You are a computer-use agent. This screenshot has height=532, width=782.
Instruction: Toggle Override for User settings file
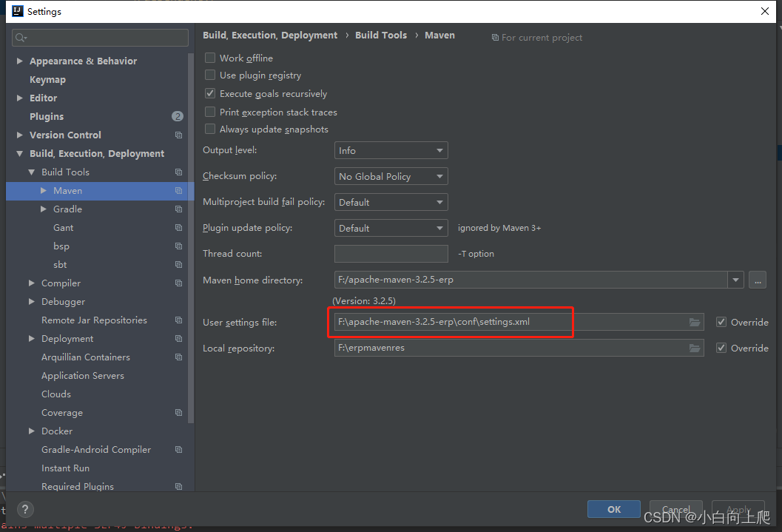click(x=721, y=322)
